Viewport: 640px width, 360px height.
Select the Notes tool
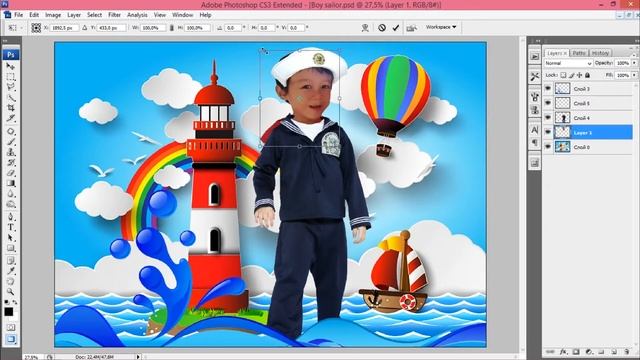point(11,261)
